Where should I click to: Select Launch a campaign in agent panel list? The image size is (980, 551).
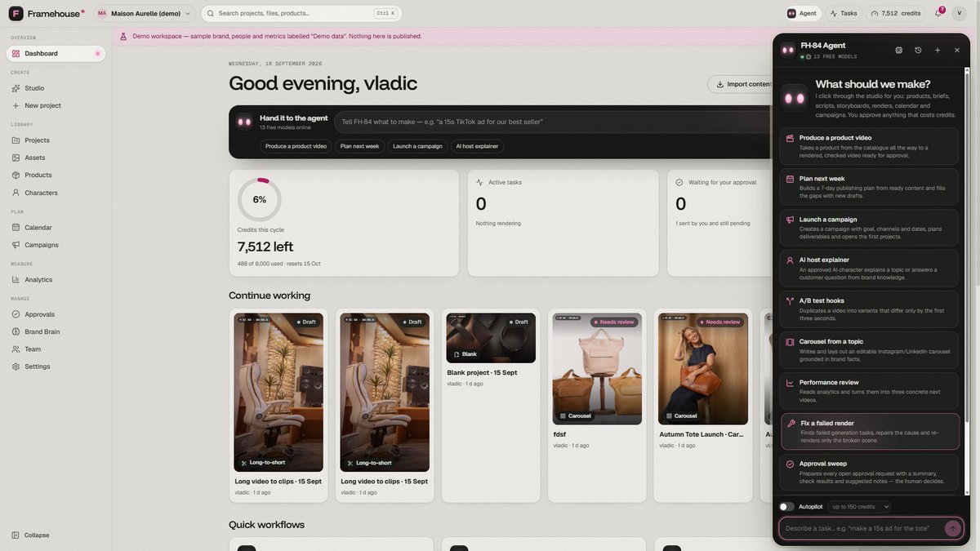(x=869, y=228)
